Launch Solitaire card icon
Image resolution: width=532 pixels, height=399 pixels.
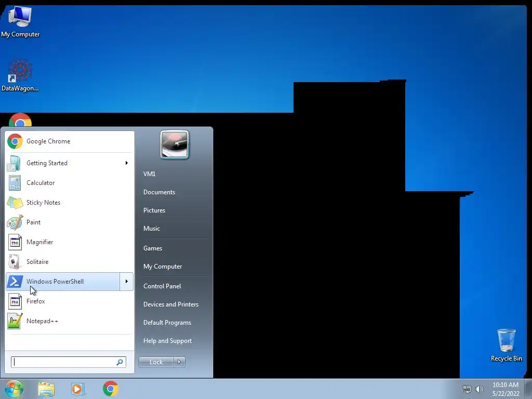(x=15, y=262)
